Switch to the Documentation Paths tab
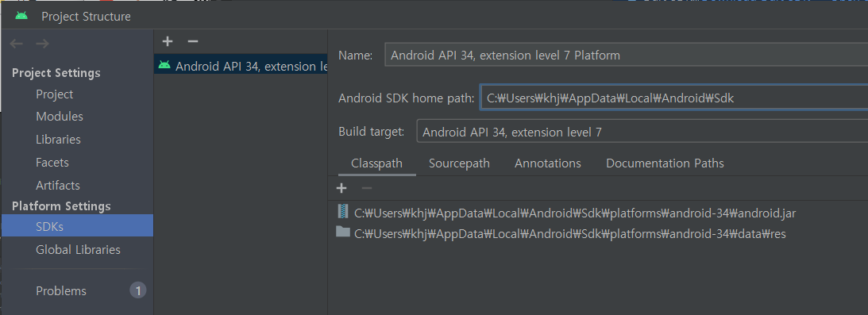Image resolution: width=868 pixels, height=315 pixels. point(665,163)
